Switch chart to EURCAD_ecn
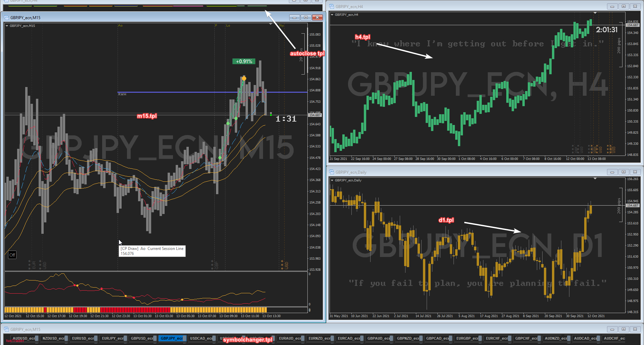 (349, 338)
